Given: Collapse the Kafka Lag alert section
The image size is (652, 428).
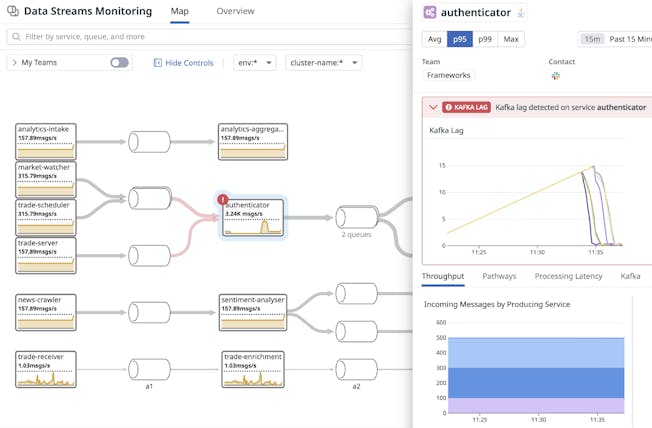Looking at the screenshot, I should [432, 107].
